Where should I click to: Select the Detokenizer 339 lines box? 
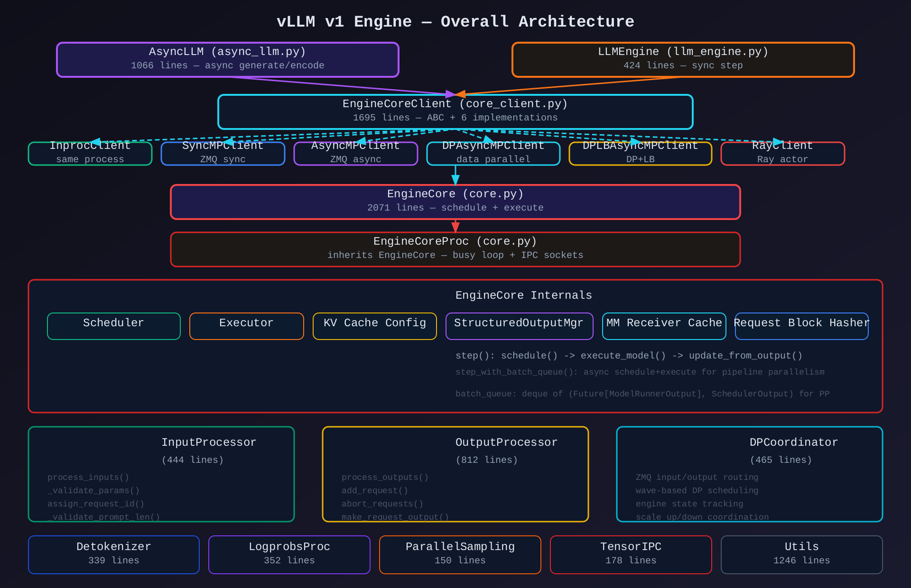[114, 555]
